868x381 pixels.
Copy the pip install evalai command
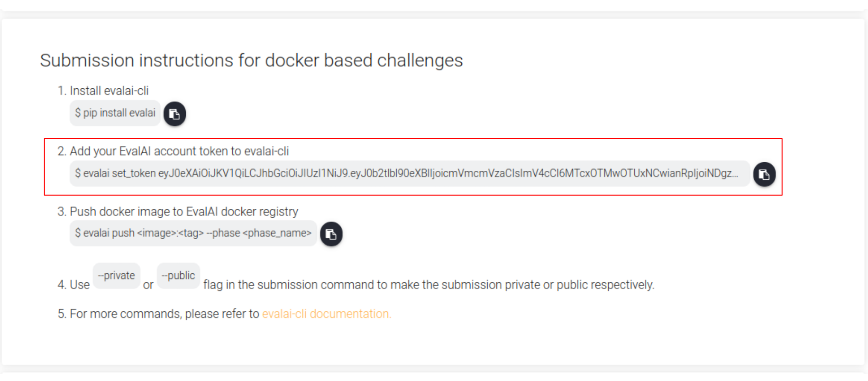174,114
